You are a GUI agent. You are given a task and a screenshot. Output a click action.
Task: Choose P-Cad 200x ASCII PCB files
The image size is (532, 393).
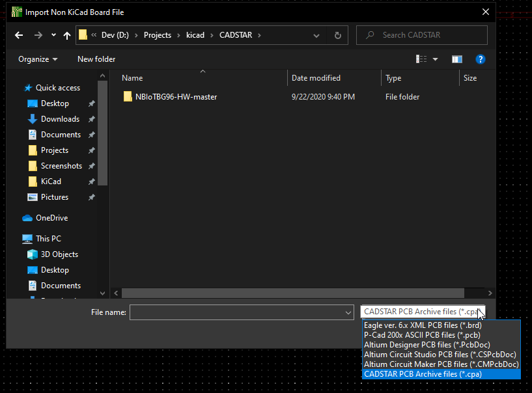(441, 335)
